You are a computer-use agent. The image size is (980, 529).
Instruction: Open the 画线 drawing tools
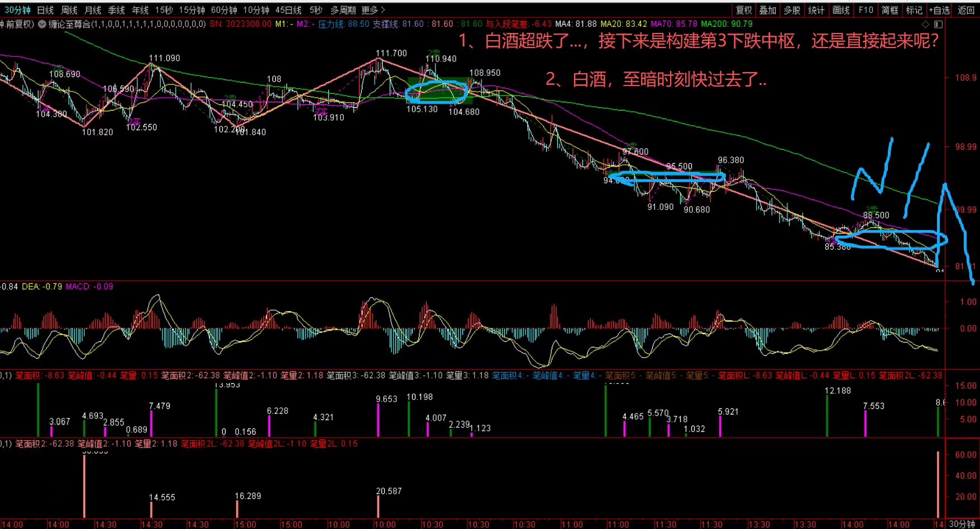[x=841, y=10]
